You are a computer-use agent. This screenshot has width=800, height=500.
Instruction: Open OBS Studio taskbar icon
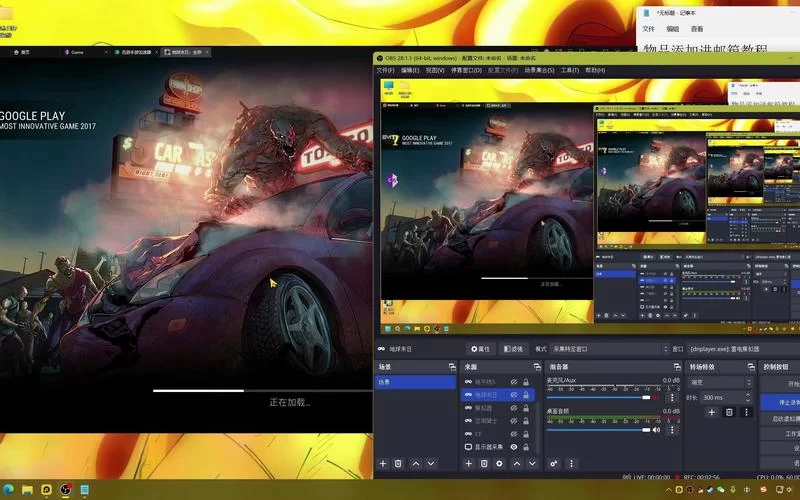point(66,490)
